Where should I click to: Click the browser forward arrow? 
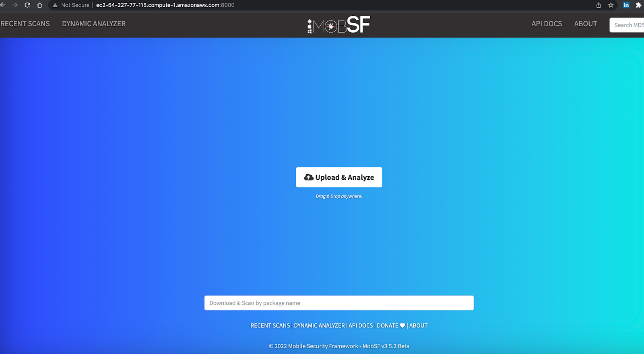point(15,5)
